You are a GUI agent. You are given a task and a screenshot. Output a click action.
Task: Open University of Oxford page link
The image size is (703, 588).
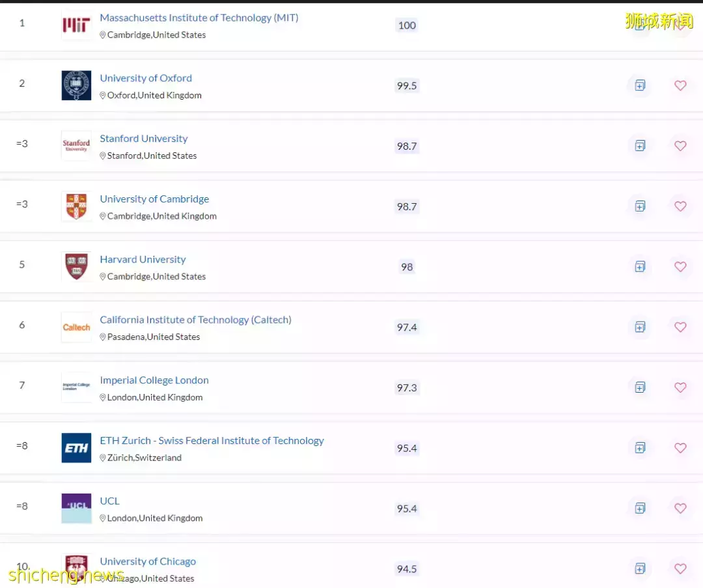click(146, 78)
